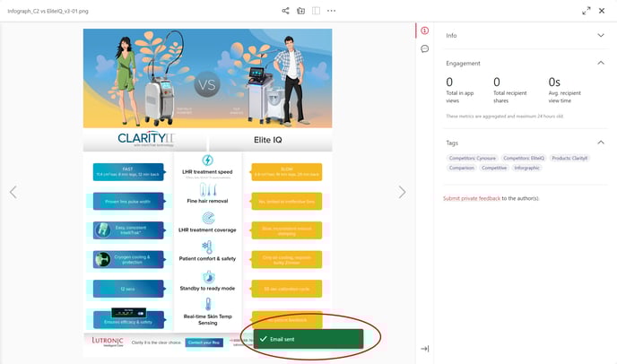Open the comments sidebar tab
The height and width of the screenshot is (364, 617).
tap(424, 48)
